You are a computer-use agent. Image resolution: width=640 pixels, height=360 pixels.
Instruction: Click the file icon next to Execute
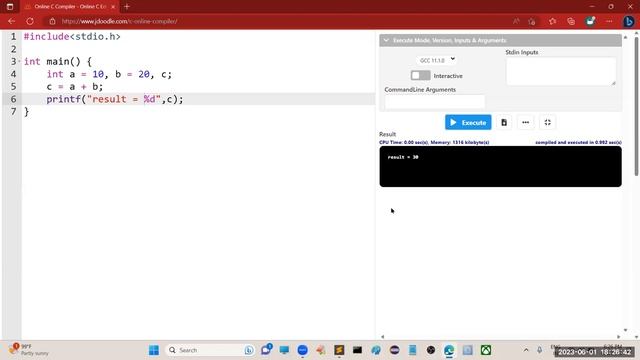[x=504, y=122]
